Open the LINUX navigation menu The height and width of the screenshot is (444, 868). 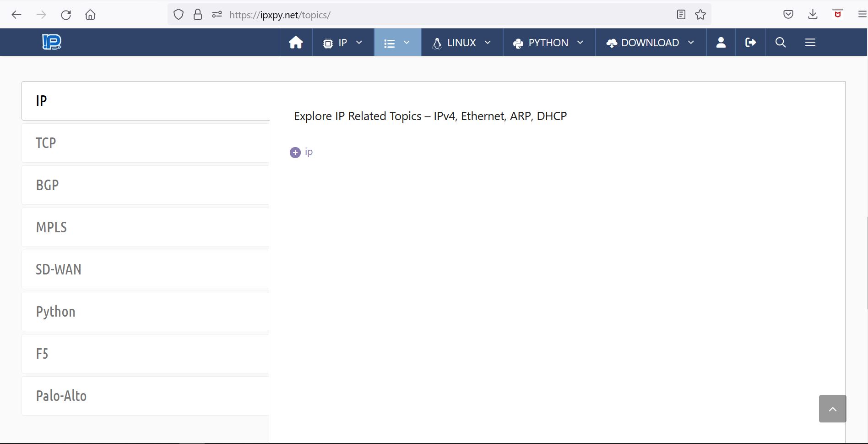461,43
